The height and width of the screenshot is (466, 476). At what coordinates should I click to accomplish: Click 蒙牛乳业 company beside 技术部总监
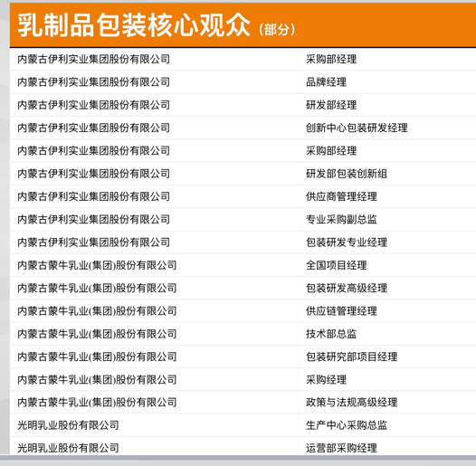(x=97, y=334)
